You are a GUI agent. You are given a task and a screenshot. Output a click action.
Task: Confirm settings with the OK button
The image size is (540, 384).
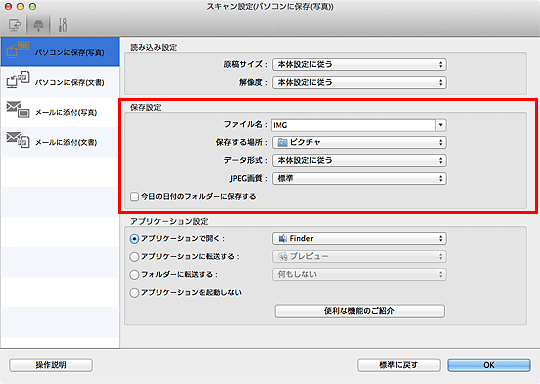(x=489, y=365)
